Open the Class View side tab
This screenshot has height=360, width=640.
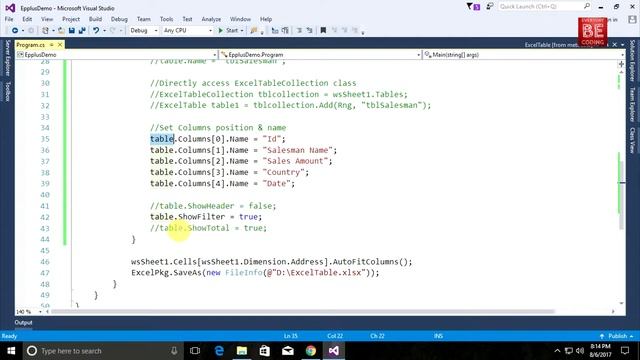coord(632,140)
